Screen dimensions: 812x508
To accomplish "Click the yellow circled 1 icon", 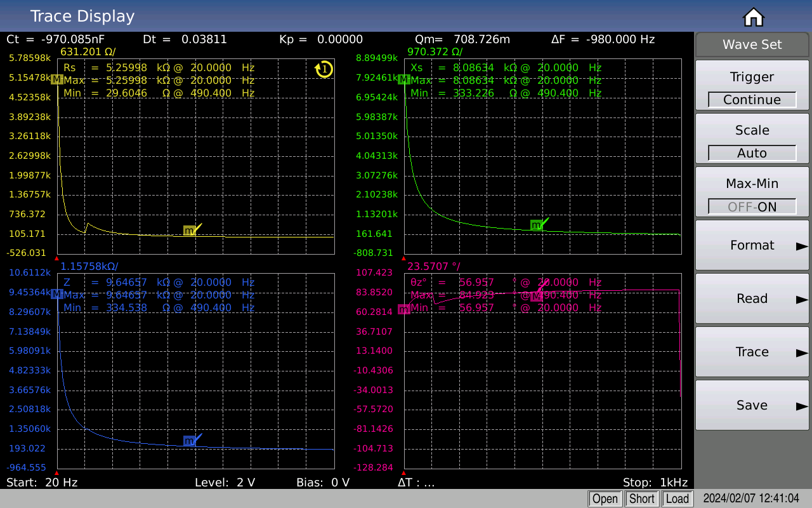I will 324,69.
